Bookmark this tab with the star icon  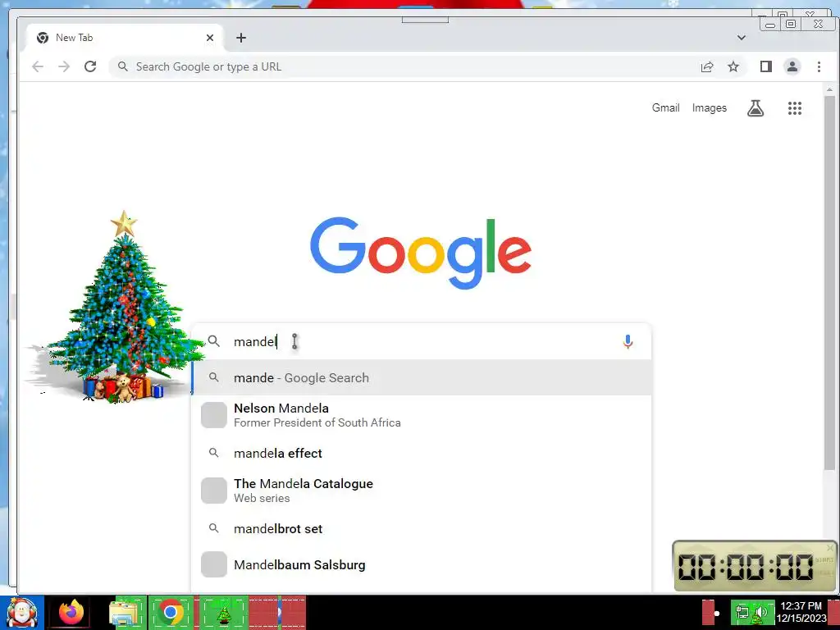(733, 66)
